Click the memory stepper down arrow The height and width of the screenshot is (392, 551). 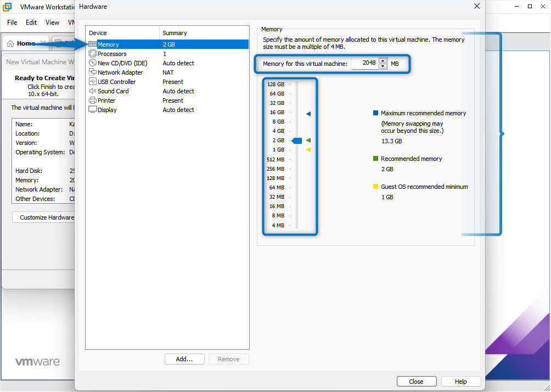coord(383,66)
